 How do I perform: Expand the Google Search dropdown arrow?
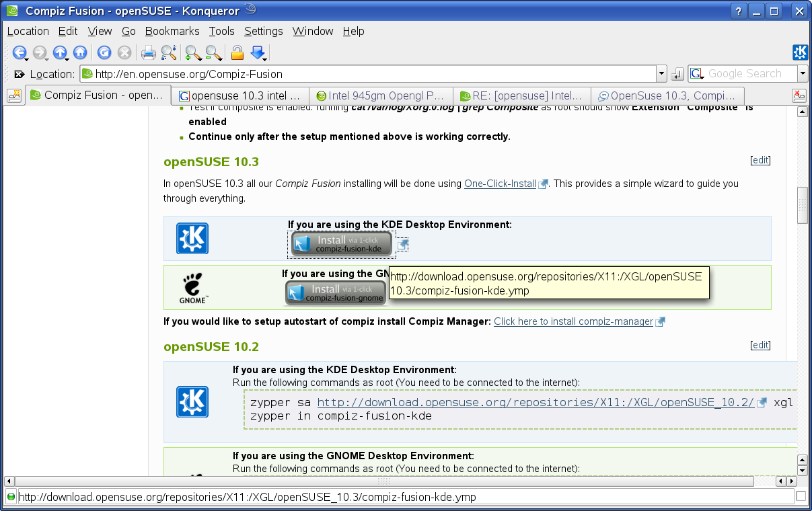803,74
